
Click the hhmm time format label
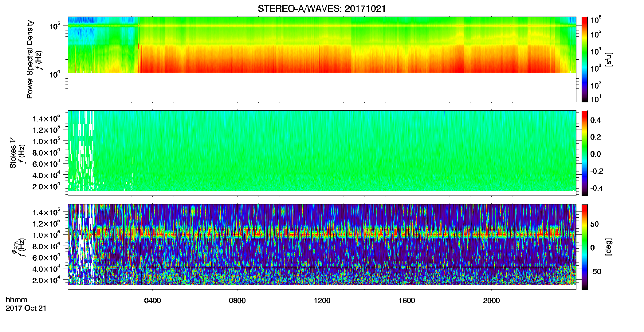(x=17, y=300)
